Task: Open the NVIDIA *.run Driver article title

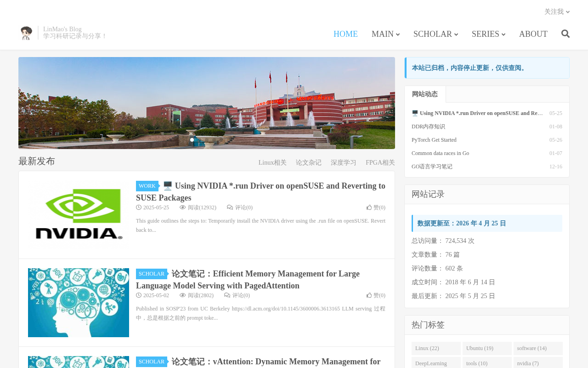Action: [x=260, y=192]
